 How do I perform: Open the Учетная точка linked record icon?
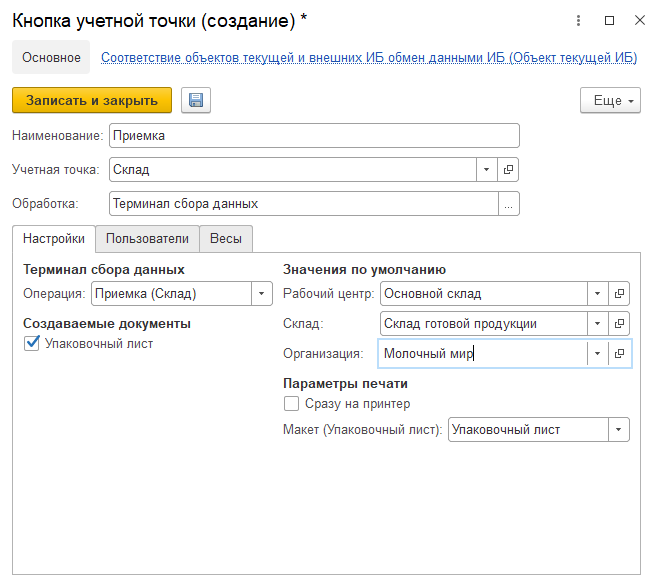(509, 170)
